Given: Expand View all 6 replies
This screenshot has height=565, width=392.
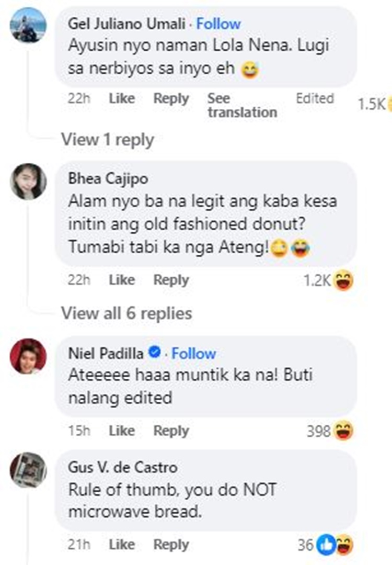Looking at the screenshot, I should [126, 313].
